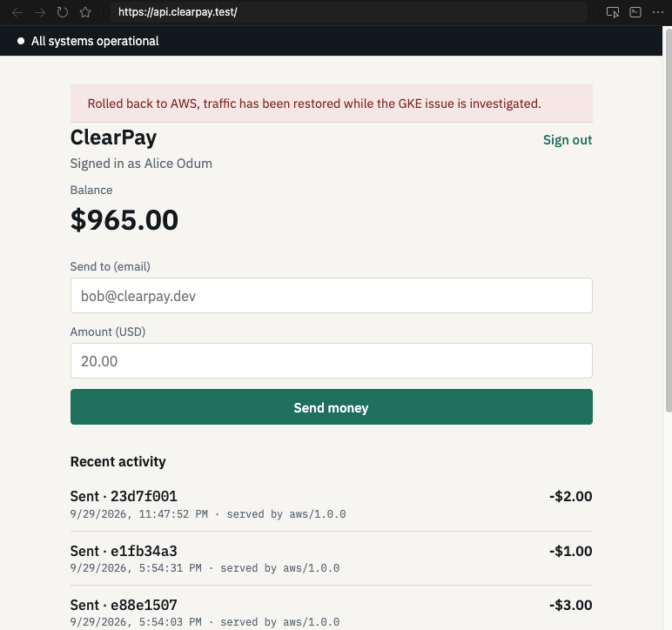Screen dimensions: 672x630
Task: Click the 5:54:31 PM served by aws timestamp
Action: click(x=205, y=568)
